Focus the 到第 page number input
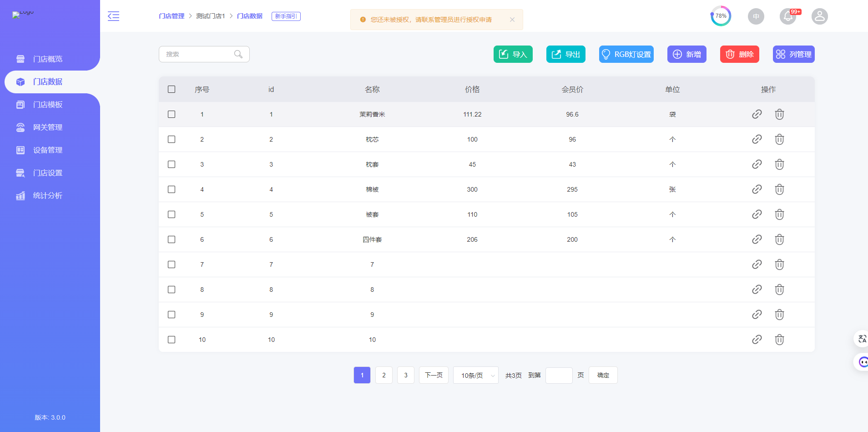Image resolution: width=868 pixels, height=432 pixels. (559, 375)
